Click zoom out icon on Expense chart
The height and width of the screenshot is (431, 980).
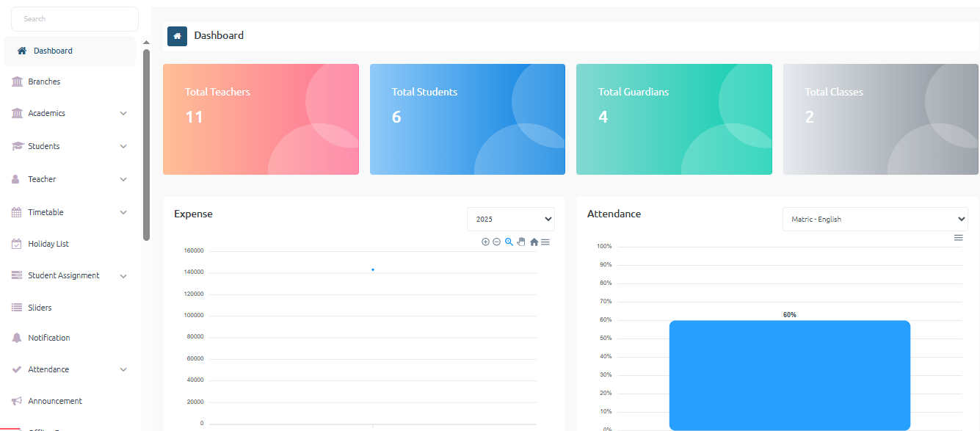click(x=496, y=242)
